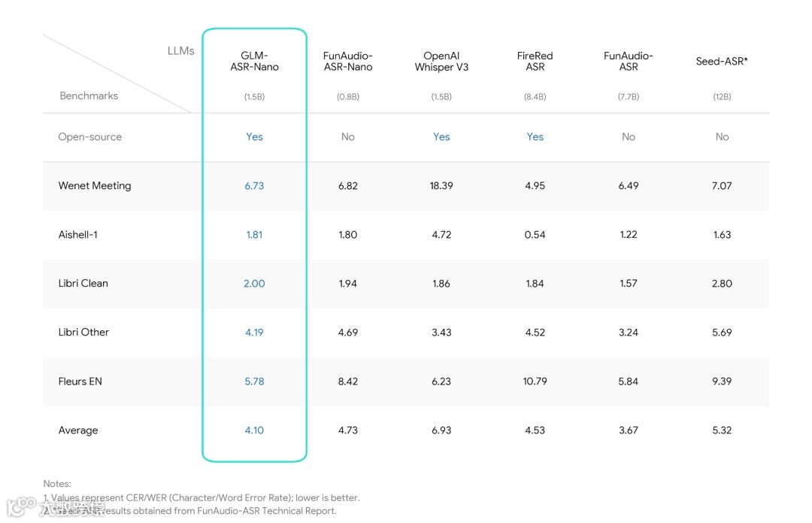Click the Open-source Yes under GLM-ASR-Nano
This screenshot has width=812, height=523.
pos(254,137)
